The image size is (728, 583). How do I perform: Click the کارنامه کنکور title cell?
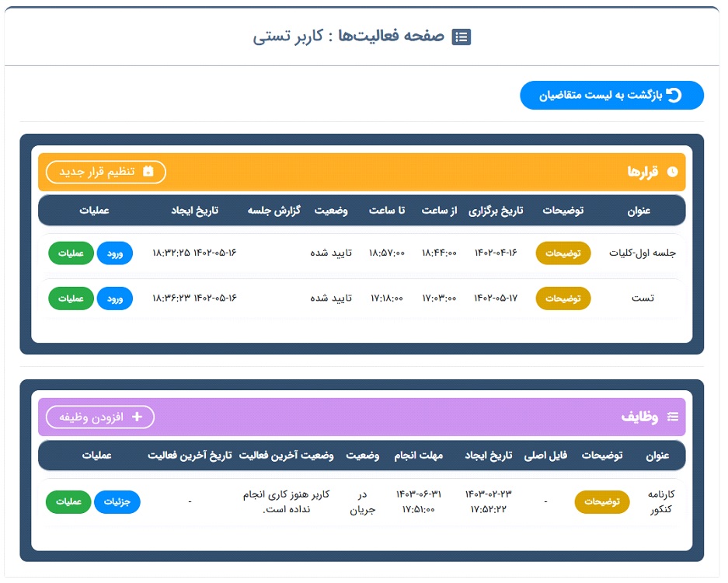661,501
